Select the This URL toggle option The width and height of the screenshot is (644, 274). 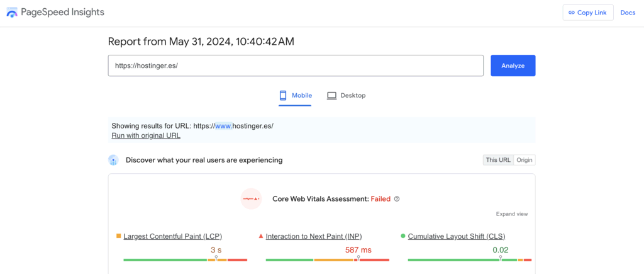click(498, 160)
